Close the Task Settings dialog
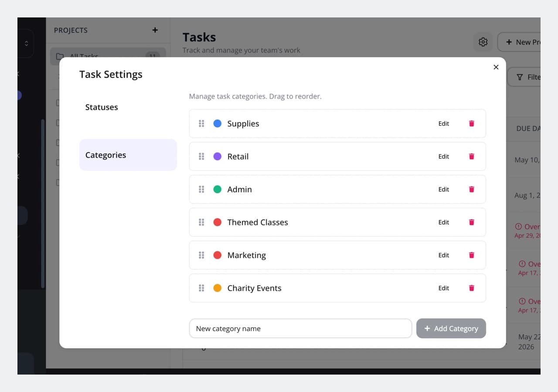The width and height of the screenshot is (558, 392). (496, 67)
